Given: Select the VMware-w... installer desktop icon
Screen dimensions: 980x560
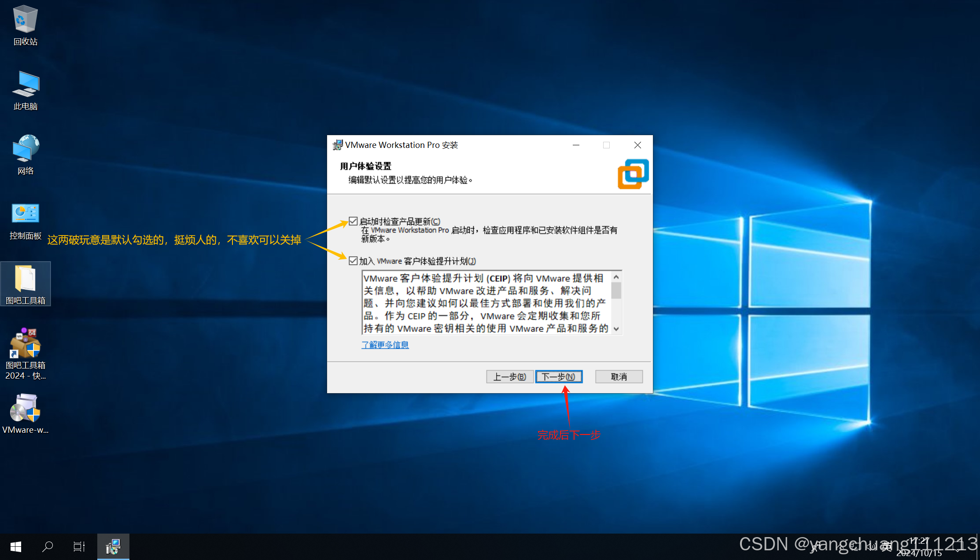Looking at the screenshot, I should coord(26,414).
